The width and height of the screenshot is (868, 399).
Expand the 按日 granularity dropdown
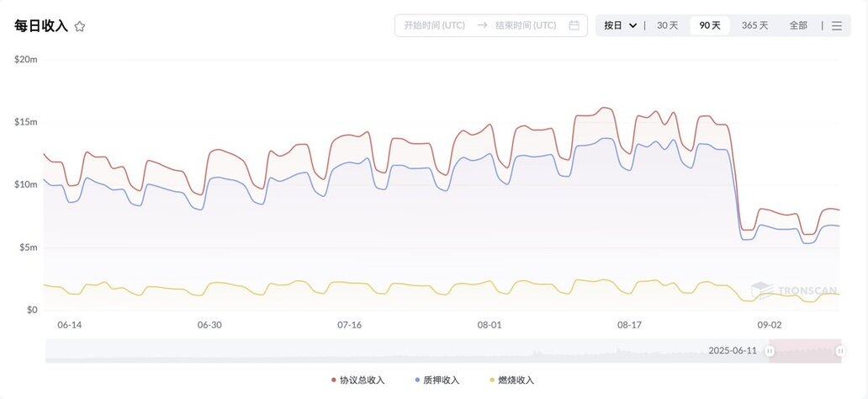pos(620,25)
